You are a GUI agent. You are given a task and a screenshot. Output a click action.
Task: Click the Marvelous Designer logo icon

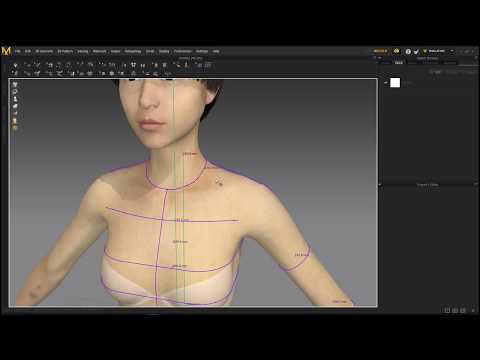tap(6, 51)
